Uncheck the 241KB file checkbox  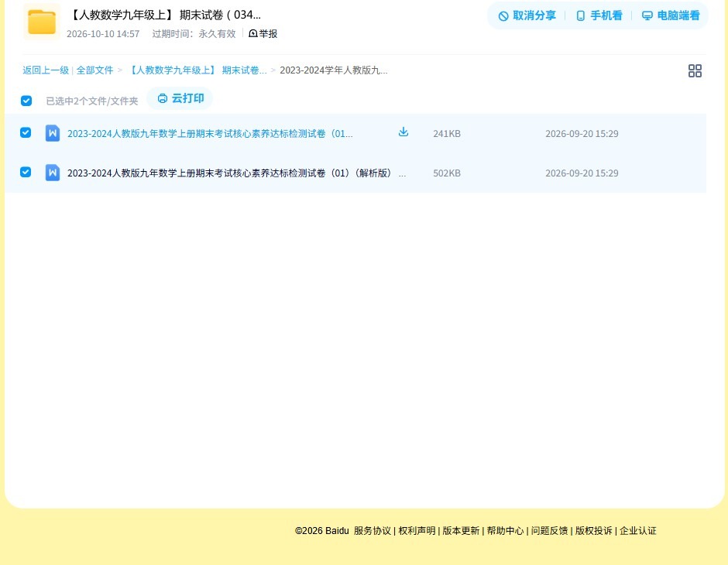tap(26, 132)
